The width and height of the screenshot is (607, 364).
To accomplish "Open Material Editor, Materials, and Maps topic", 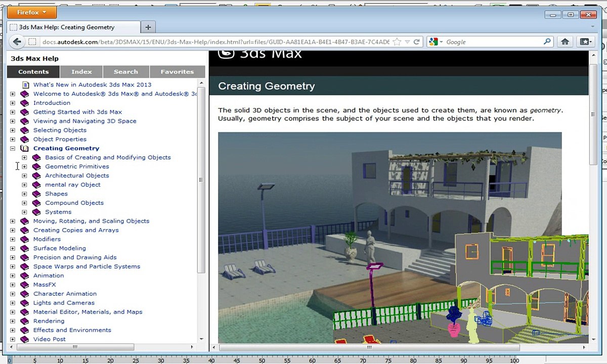I will (88, 312).
